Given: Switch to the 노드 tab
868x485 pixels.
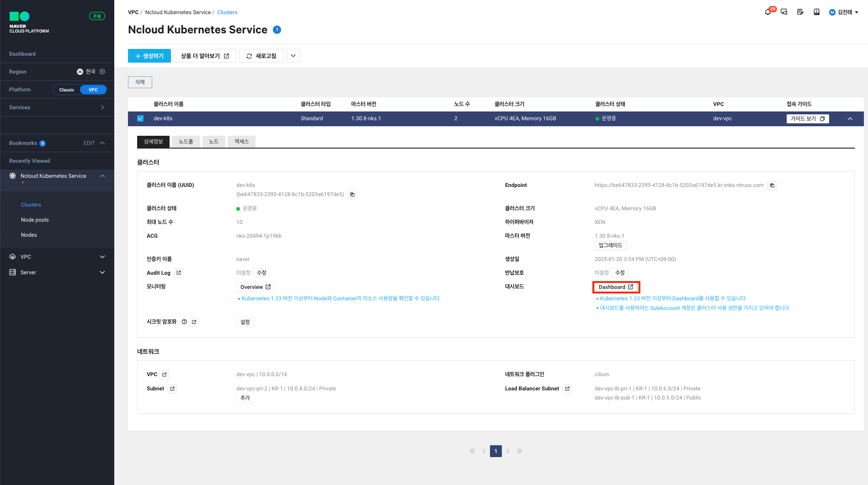Looking at the screenshot, I should (213, 142).
